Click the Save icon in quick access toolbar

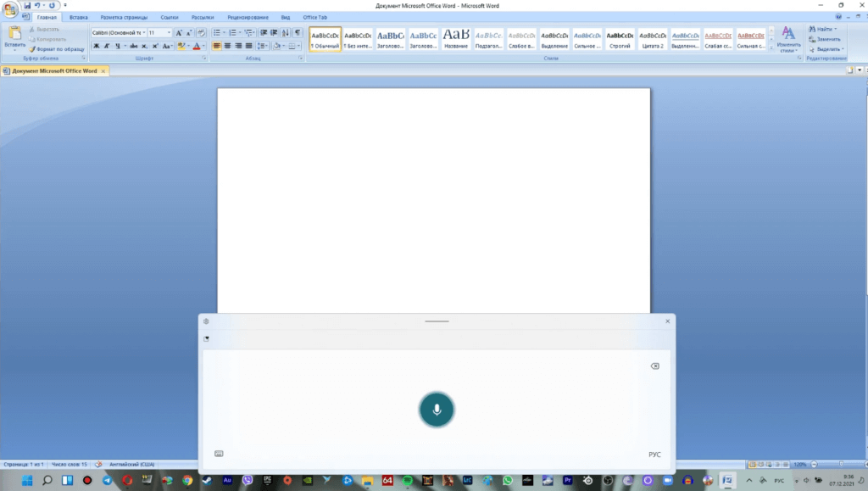27,5
